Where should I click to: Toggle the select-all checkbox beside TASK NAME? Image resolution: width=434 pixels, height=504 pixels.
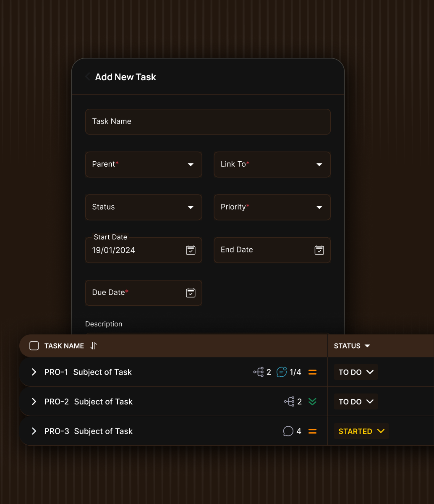(34, 346)
